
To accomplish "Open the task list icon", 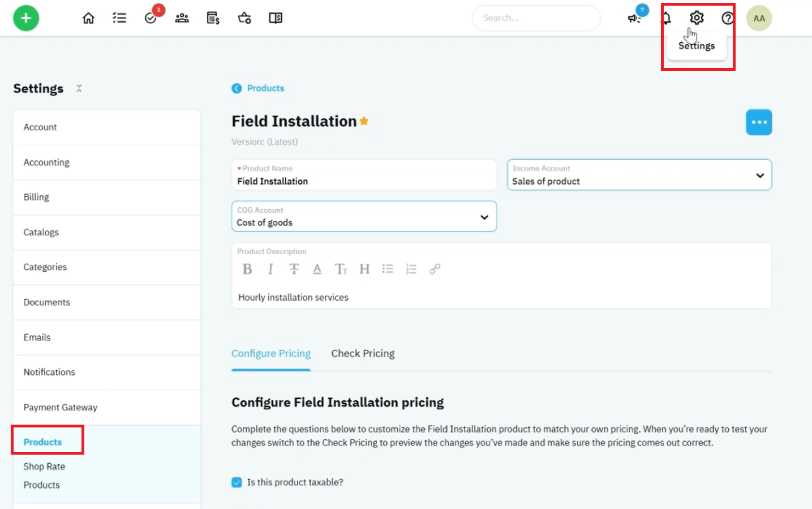I will 119,18.
